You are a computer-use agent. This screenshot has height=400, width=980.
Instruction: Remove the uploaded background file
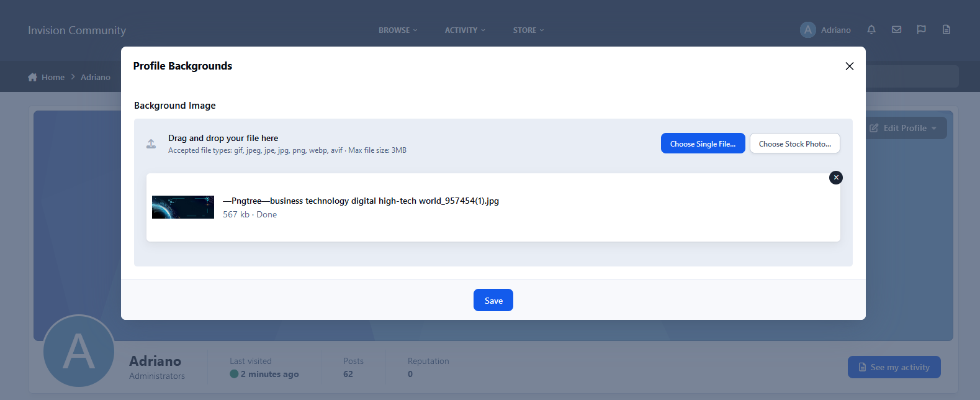(x=836, y=178)
